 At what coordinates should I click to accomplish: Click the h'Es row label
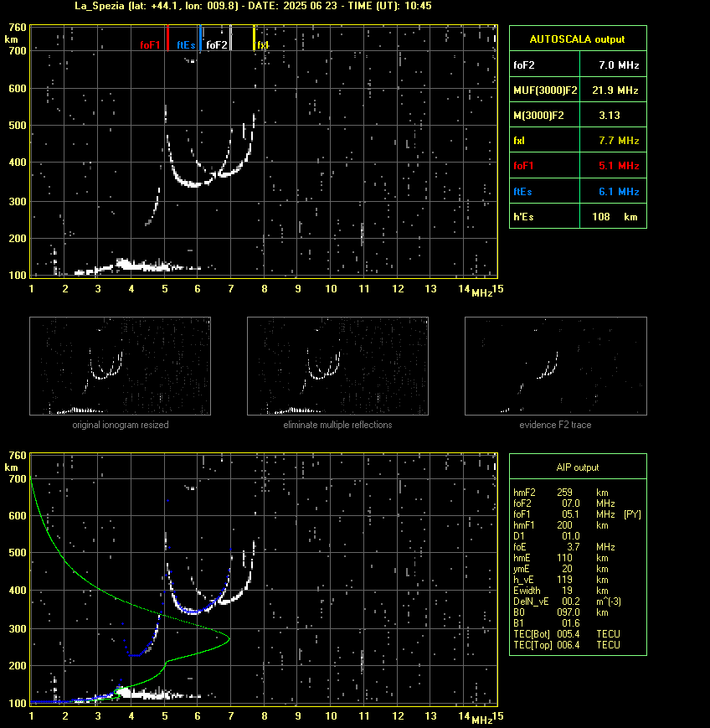click(x=523, y=217)
